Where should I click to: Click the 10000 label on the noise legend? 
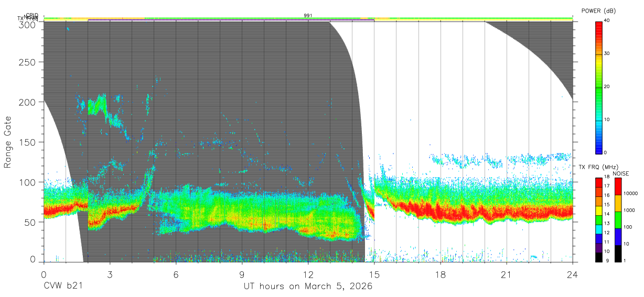point(631,193)
